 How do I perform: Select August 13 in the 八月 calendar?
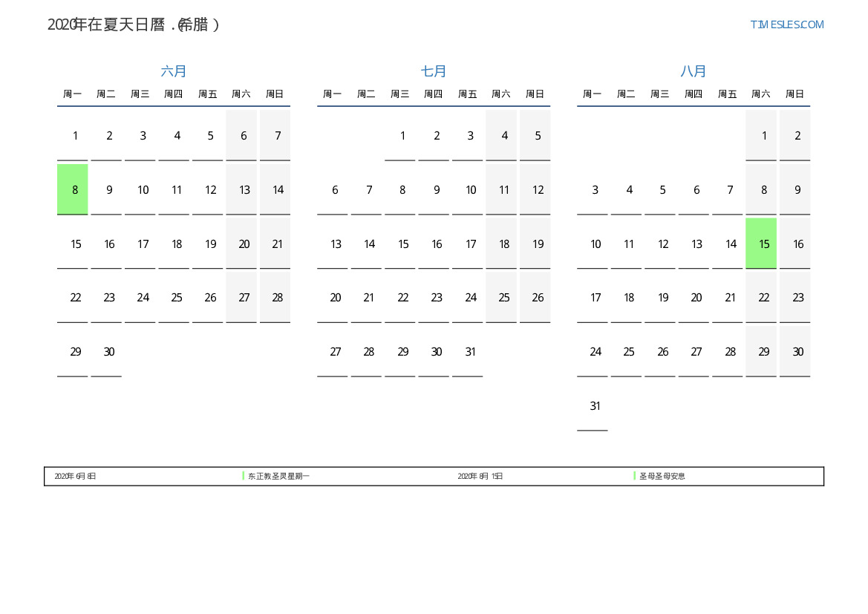(694, 244)
